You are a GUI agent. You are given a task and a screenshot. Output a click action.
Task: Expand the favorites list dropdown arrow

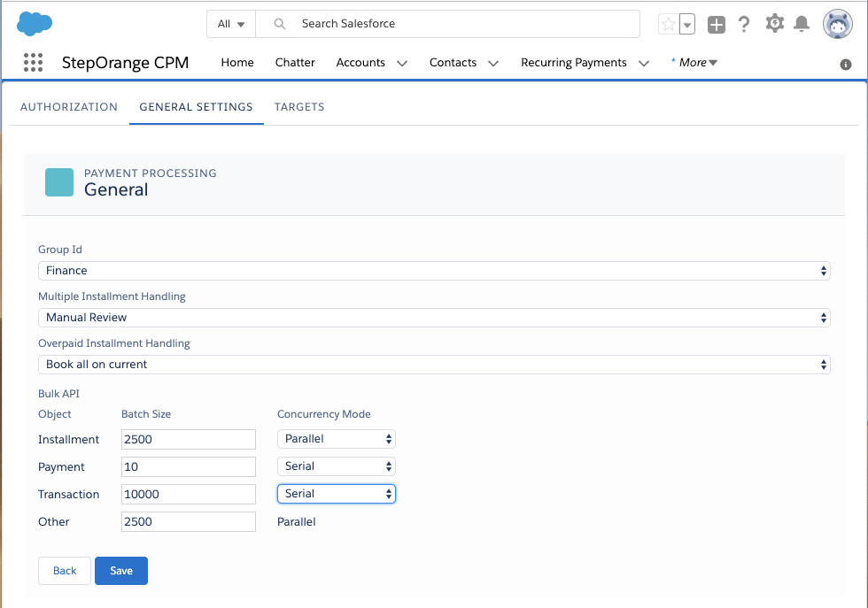(687, 25)
